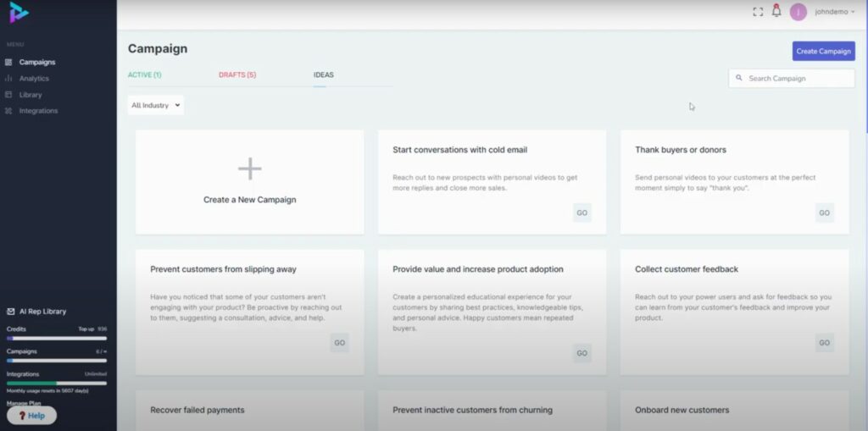
Task: Click the Top up credits link
Action: [86, 329]
